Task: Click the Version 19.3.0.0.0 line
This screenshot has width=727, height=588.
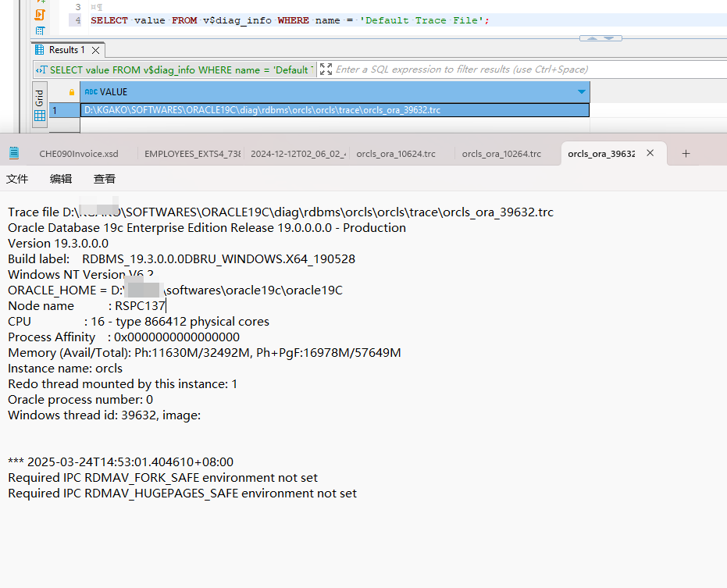Action: coord(58,244)
